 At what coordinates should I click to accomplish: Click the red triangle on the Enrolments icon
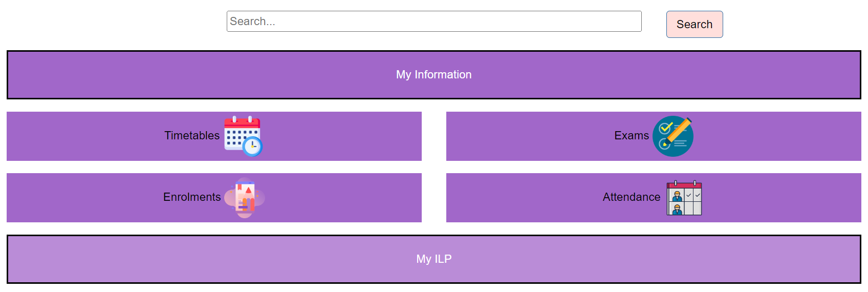(249, 190)
